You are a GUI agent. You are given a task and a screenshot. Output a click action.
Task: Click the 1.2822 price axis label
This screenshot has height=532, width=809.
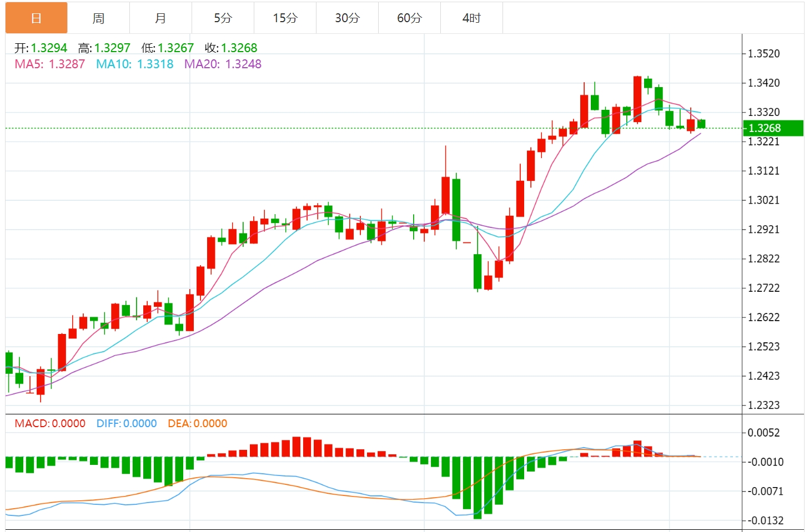click(x=764, y=259)
